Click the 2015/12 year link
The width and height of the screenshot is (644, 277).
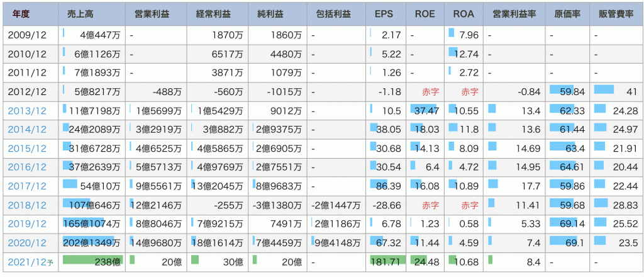coord(26,149)
